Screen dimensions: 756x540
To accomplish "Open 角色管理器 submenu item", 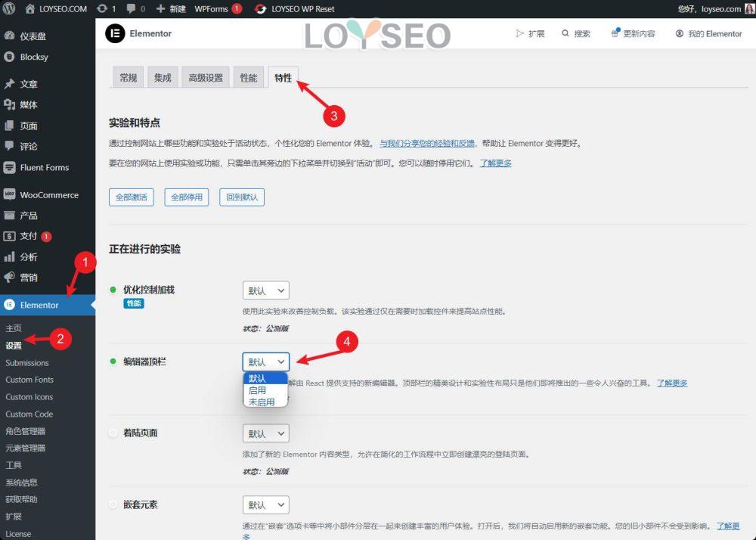I will 25,431.
